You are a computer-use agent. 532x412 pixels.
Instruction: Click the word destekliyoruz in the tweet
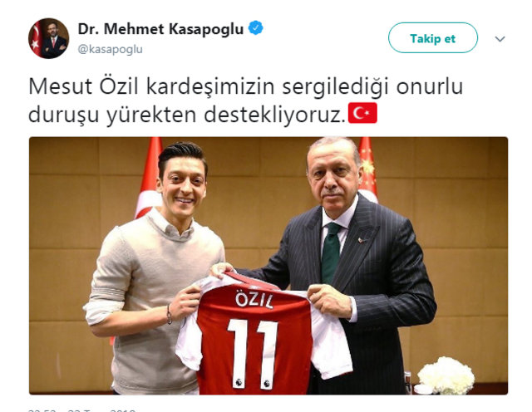click(274, 115)
